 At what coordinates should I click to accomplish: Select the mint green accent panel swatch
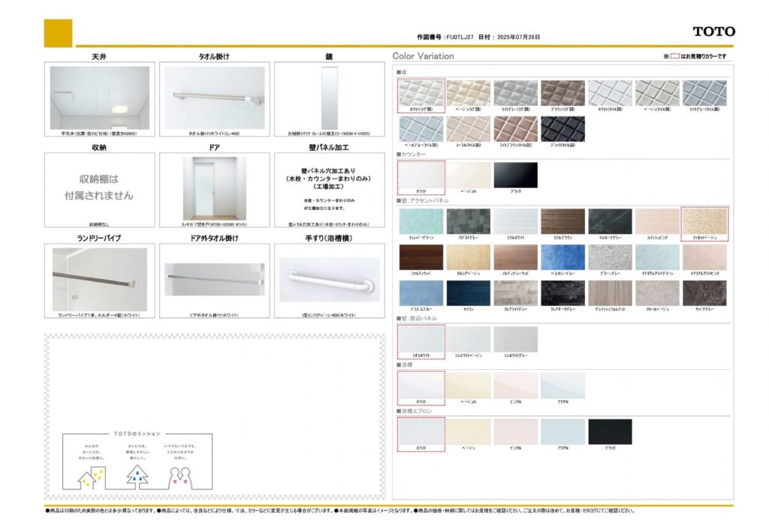tap(421, 221)
